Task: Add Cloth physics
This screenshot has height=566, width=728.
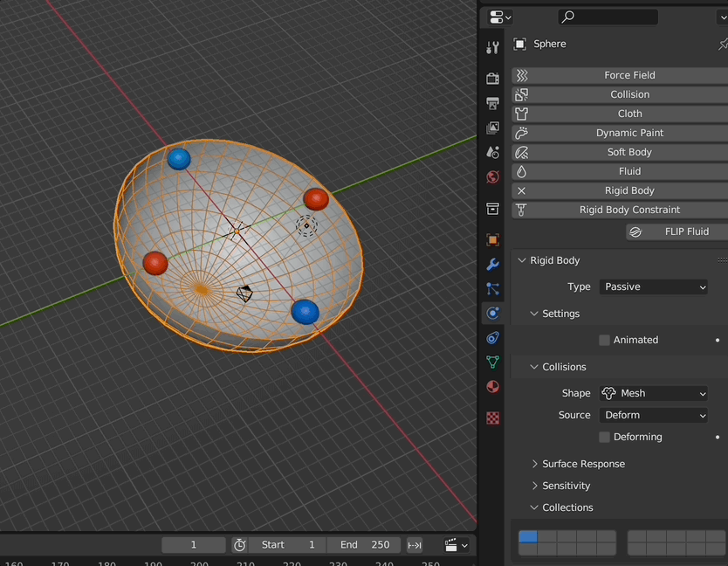Action: [620, 114]
